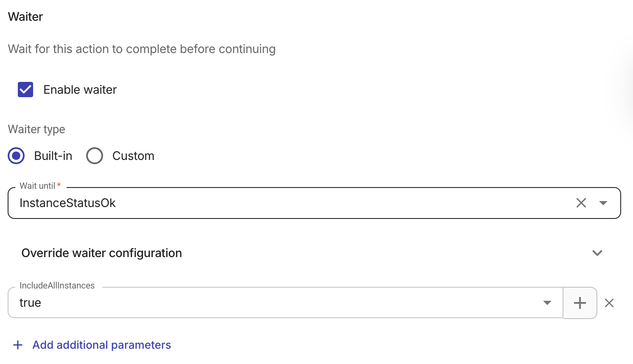Click the Enable waiter label text

click(x=80, y=90)
